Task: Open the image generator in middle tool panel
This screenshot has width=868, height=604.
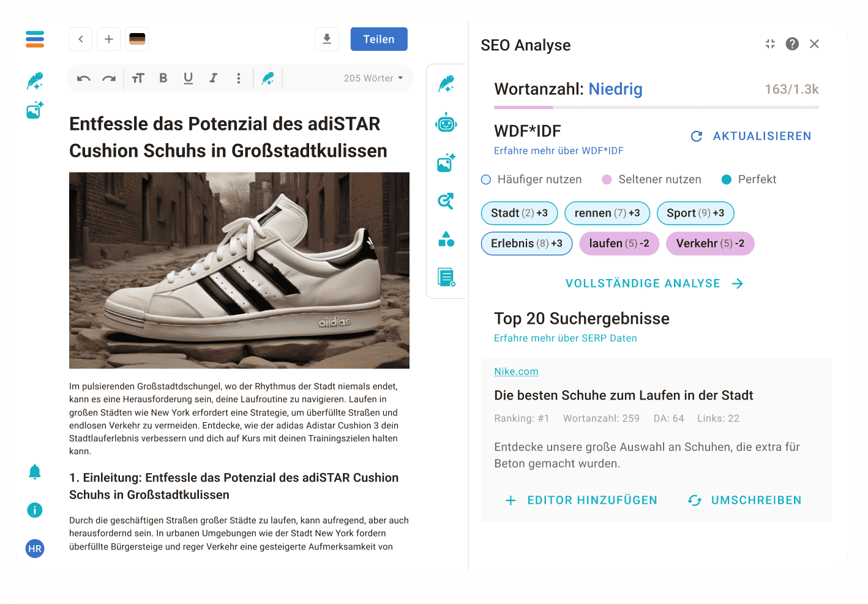Action: pos(446,162)
